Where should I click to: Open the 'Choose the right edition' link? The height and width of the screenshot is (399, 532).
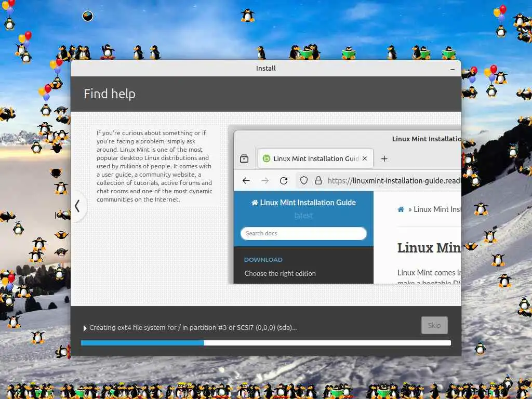click(280, 273)
